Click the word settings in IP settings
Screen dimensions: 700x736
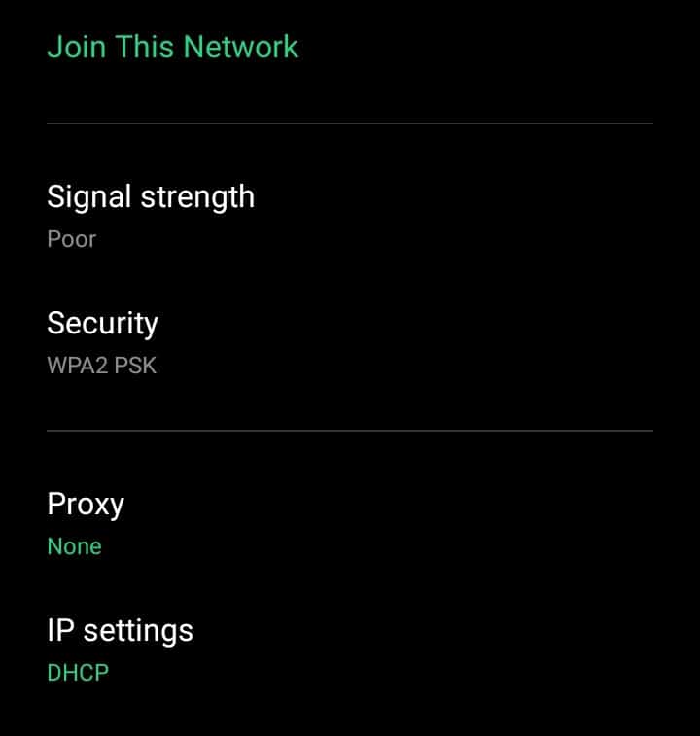138,631
